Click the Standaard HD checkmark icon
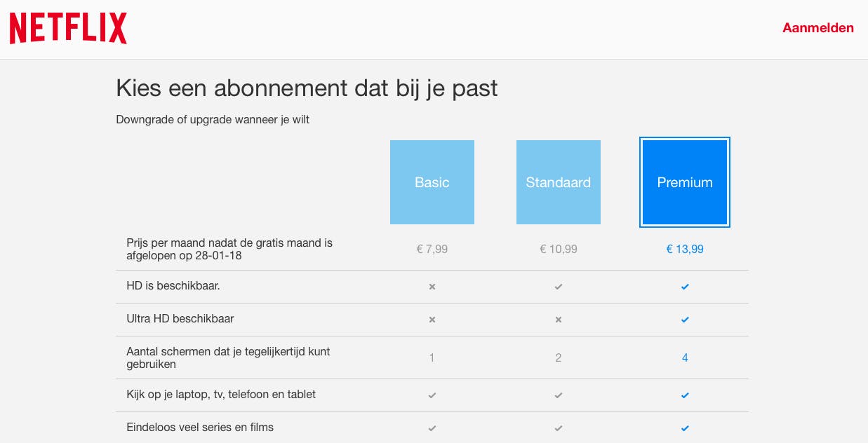Screen dimensions: 868x443 tap(559, 287)
